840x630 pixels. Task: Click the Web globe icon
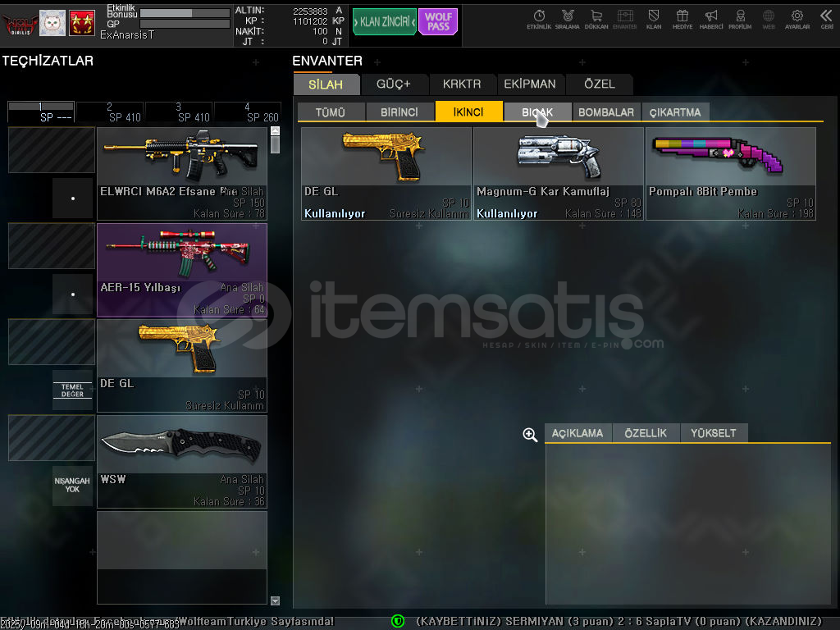pyautogui.click(x=769, y=20)
